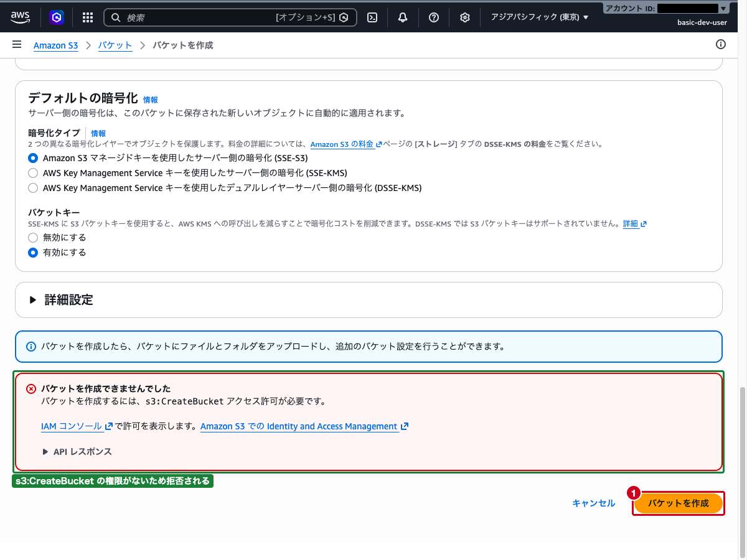Launch CloudShell from header icon
Viewport: 747px width, 560px height.
click(x=372, y=17)
